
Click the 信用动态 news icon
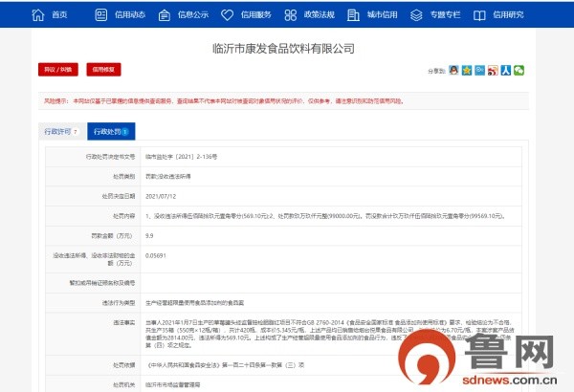click(x=101, y=14)
